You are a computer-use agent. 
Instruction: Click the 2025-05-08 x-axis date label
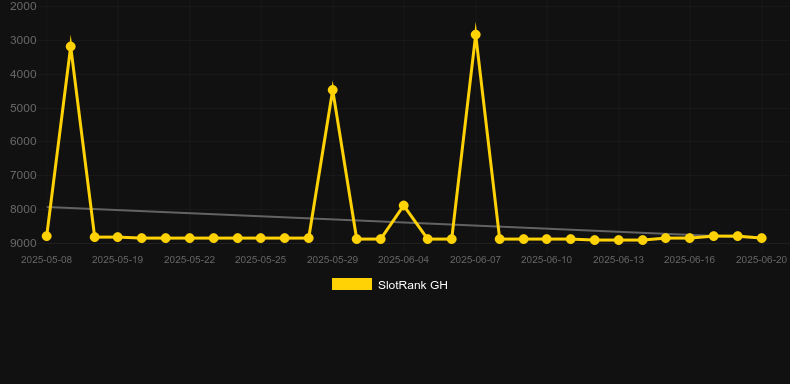(x=46, y=260)
